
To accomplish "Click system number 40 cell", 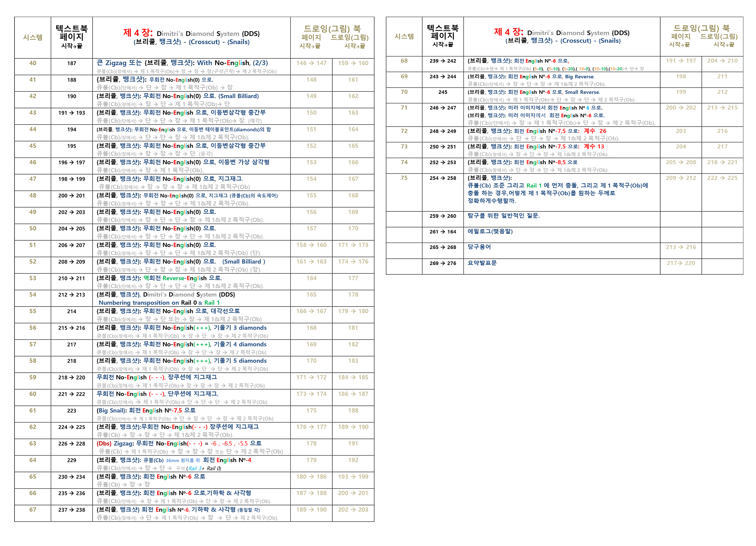I will 33,63.
